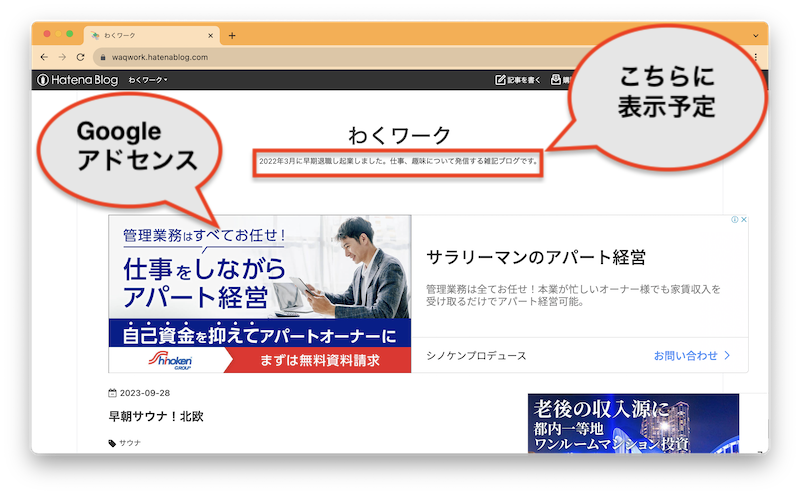Go back with the browser back arrow
Viewport: 800px width, 495px height.
44,57
